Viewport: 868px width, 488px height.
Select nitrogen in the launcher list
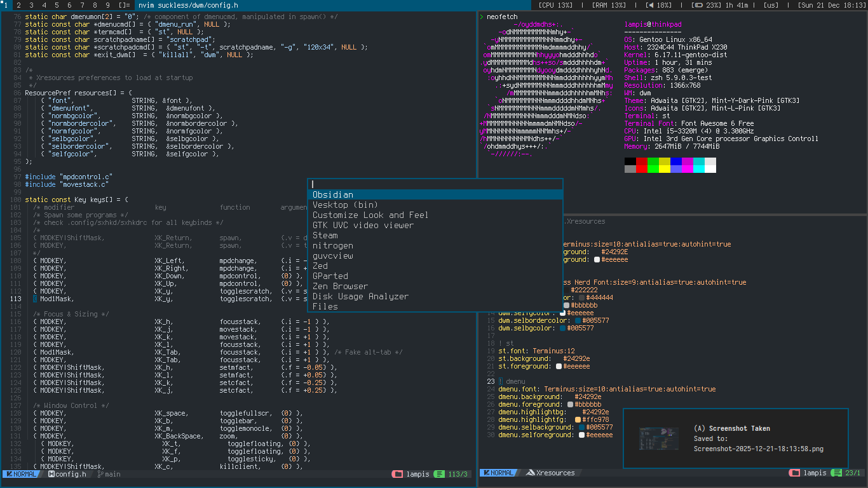(x=333, y=245)
